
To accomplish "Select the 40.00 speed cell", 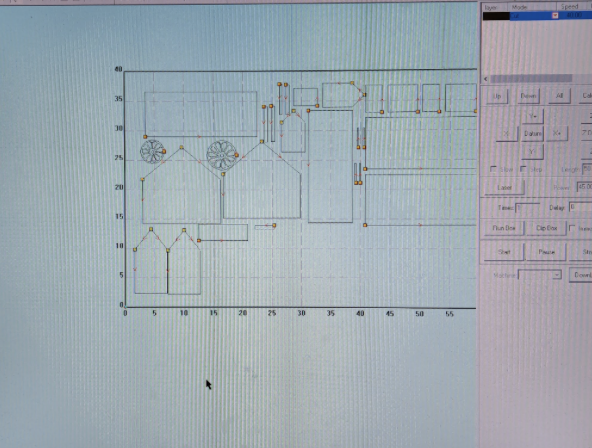I will [575, 15].
